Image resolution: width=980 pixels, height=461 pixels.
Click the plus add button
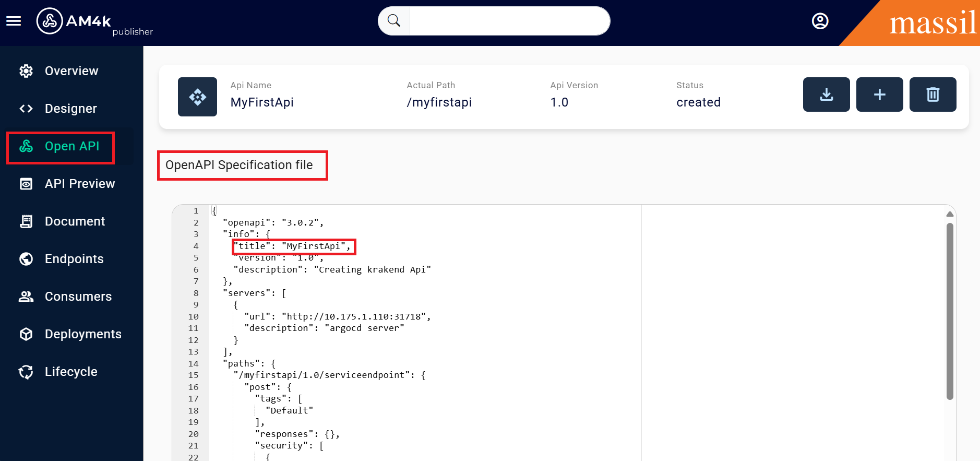tap(879, 94)
